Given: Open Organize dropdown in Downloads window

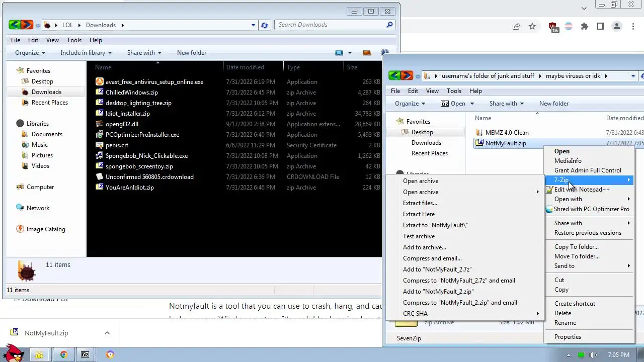Looking at the screenshot, I should point(30,53).
